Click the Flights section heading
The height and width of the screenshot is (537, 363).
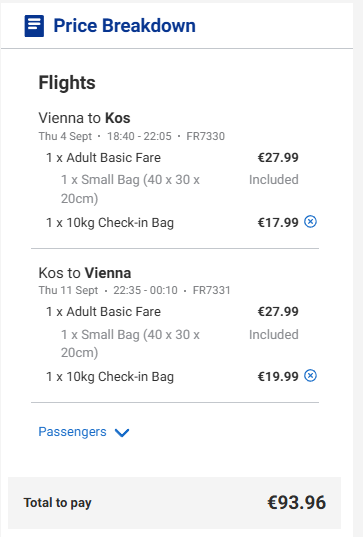pos(67,83)
